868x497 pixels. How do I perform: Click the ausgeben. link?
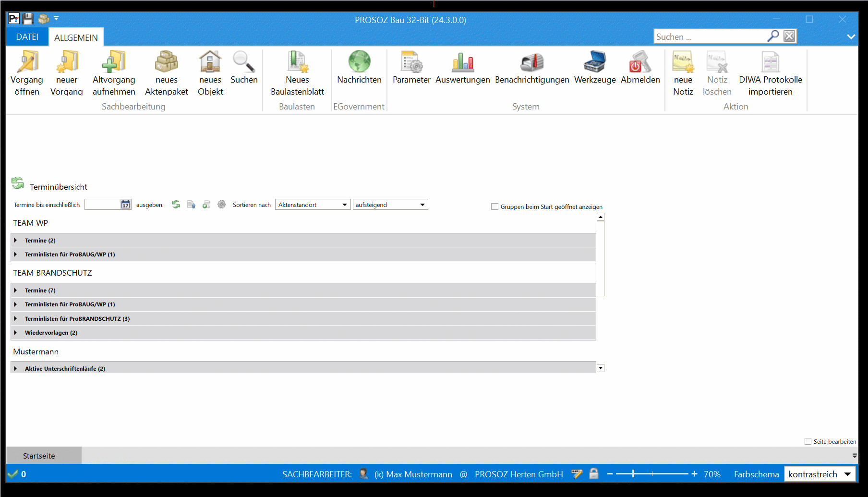150,205
